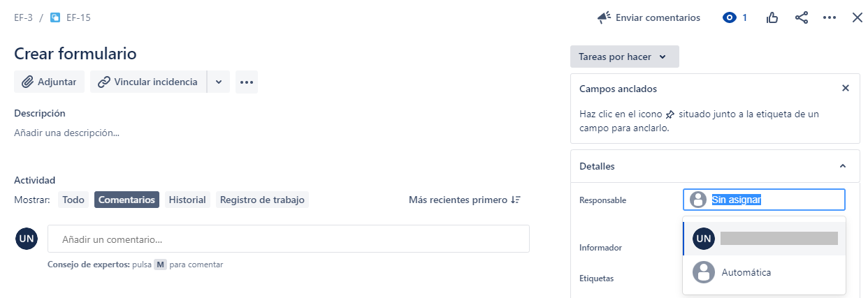
Task: Collapse the Detalles section
Action: 843,166
